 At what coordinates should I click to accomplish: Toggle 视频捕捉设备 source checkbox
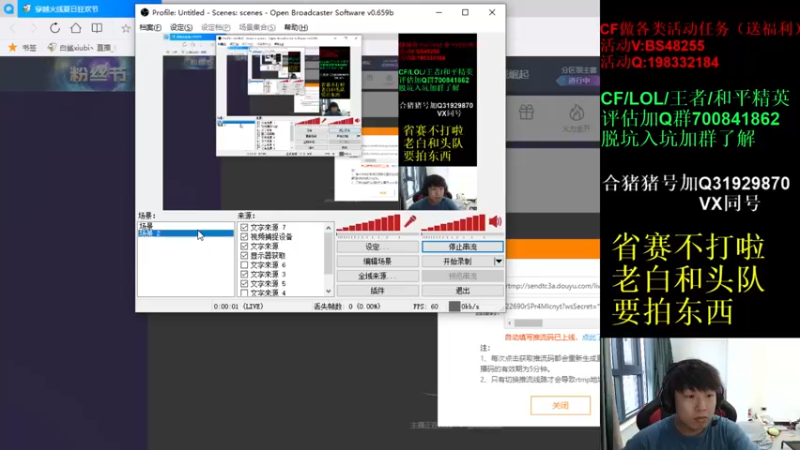[244, 237]
